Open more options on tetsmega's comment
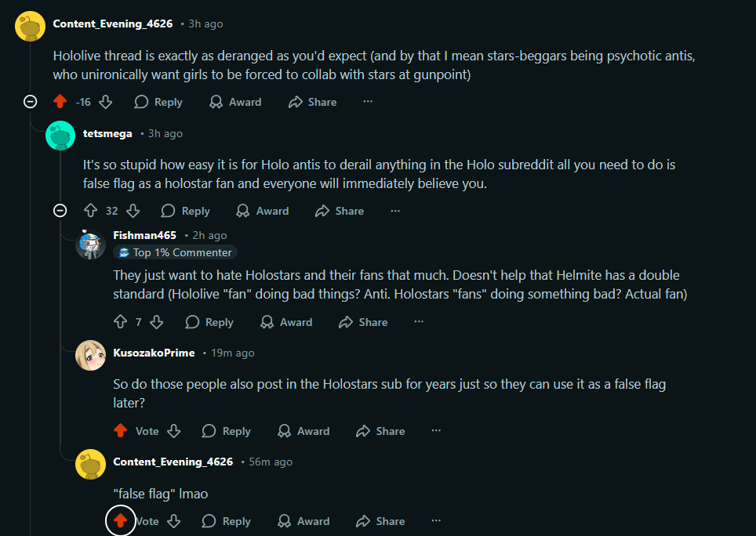Viewport: 756px width, 536px height. [395, 211]
